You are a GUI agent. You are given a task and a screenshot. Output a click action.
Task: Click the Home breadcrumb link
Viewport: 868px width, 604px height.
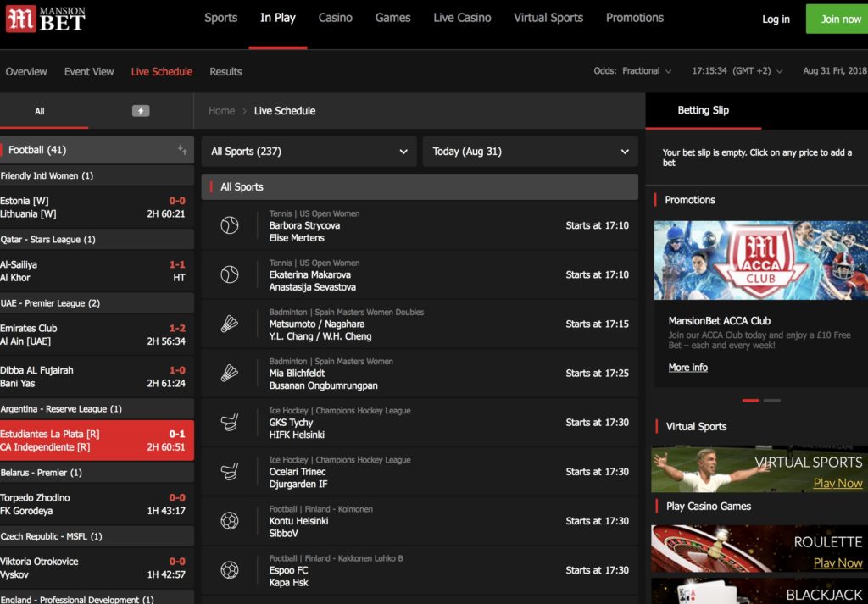(221, 111)
